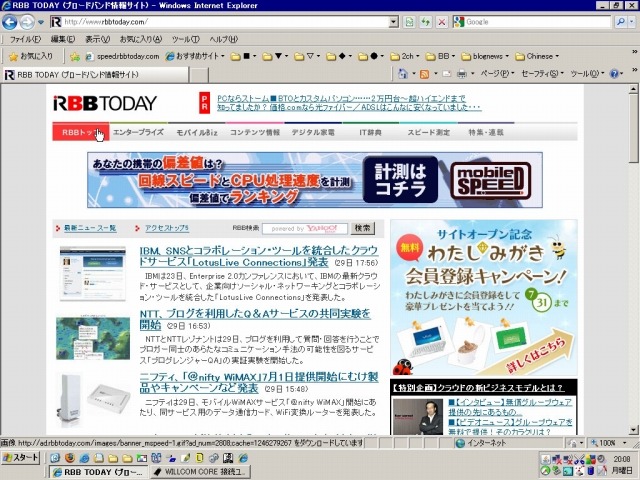Select the エンタープライズ navigation tab

click(x=138, y=132)
